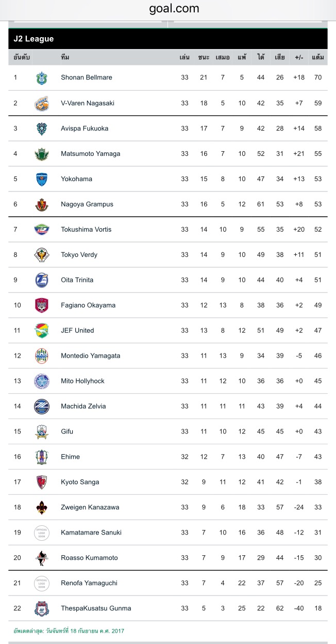Image resolution: width=336 pixels, height=644 pixels.
Task: Open the JEF United team page
Action: (x=77, y=331)
